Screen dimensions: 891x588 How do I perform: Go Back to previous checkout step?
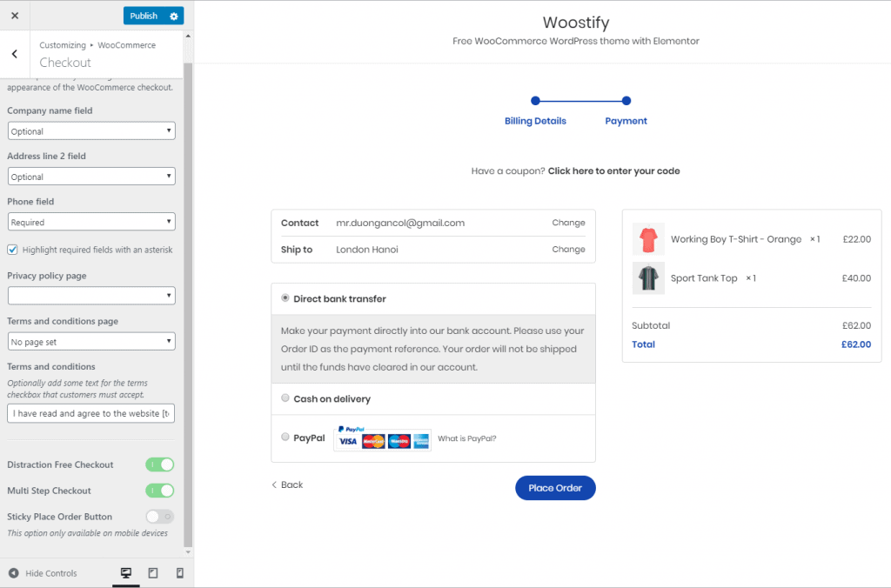tap(287, 484)
